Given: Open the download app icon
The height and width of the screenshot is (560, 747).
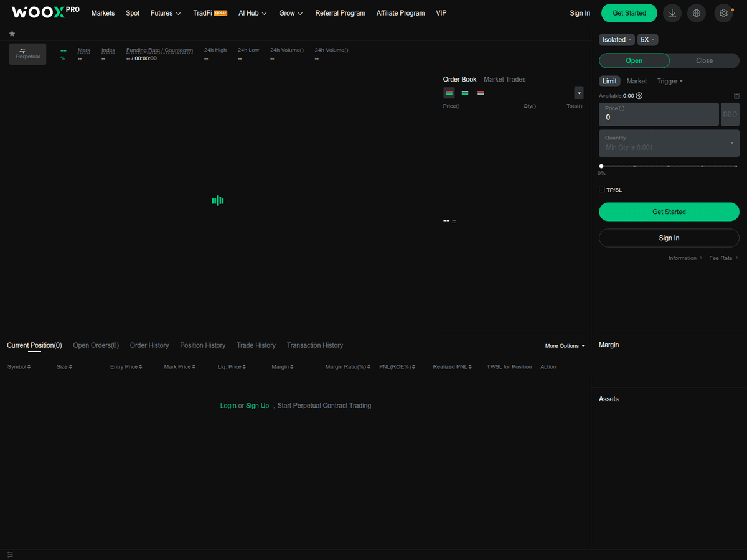Looking at the screenshot, I should point(672,13).
